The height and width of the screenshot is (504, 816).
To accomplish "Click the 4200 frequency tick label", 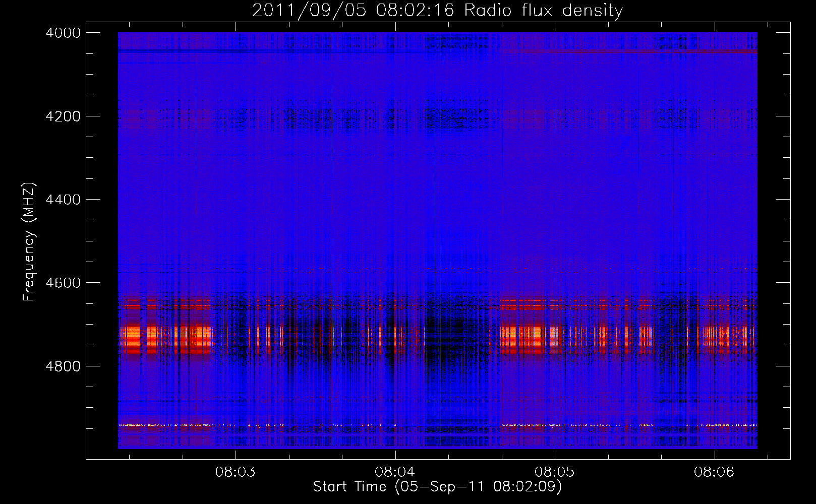I will pos(63,116).
